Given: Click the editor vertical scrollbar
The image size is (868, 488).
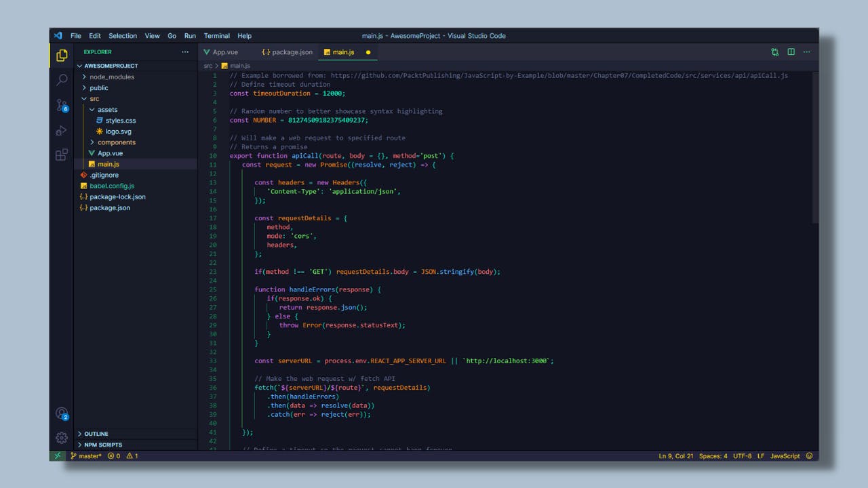Looking at the screenshot, I should click(815, 146).
